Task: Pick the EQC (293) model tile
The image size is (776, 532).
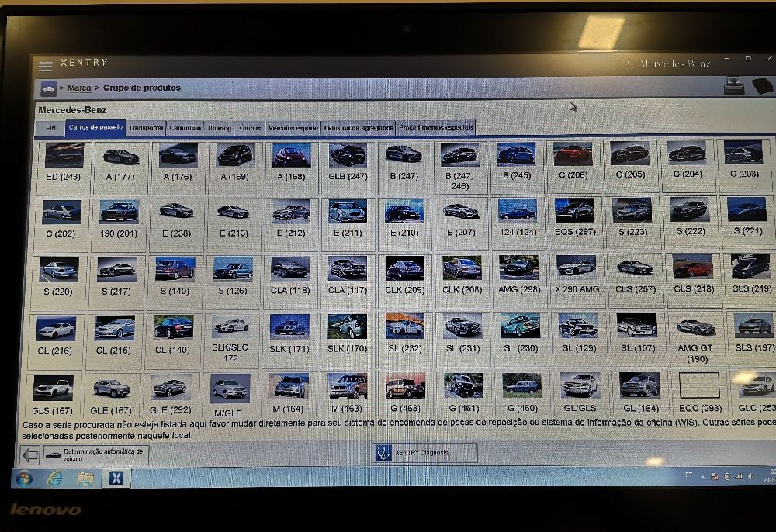Action: click(x=699, y=393)
